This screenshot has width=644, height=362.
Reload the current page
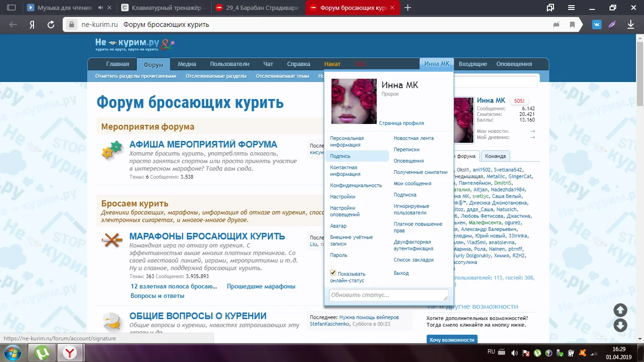coord(51,25)
